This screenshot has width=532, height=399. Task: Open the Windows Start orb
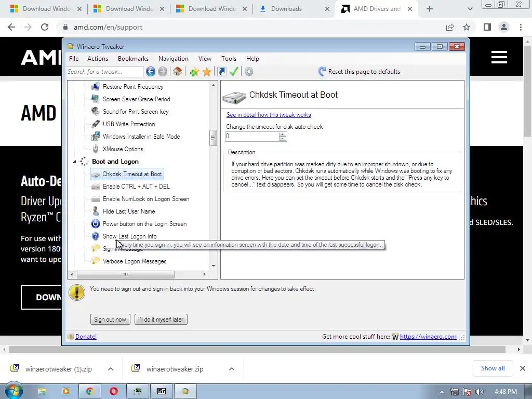click(x=14, y=391)
